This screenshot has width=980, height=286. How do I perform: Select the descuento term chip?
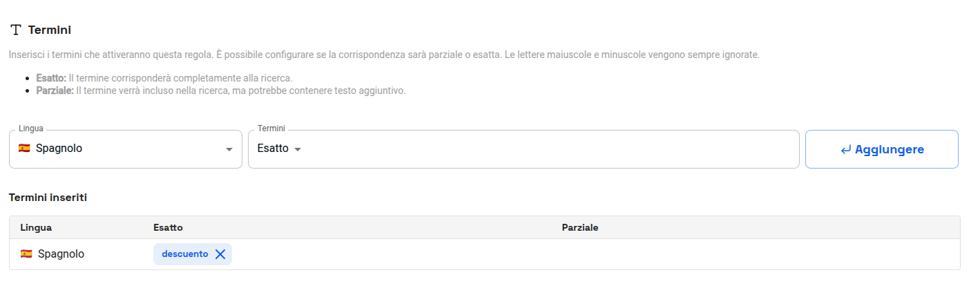(184, 254)
